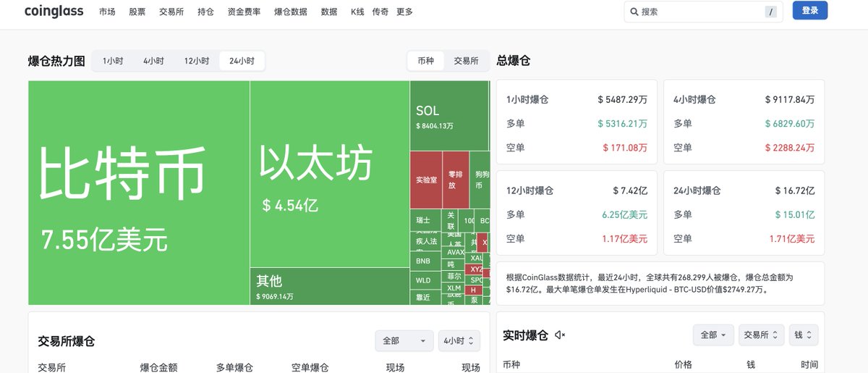This screenshot has height=373, width=868.
Task: Click the search magnifier icon
Action: (634, 12)
